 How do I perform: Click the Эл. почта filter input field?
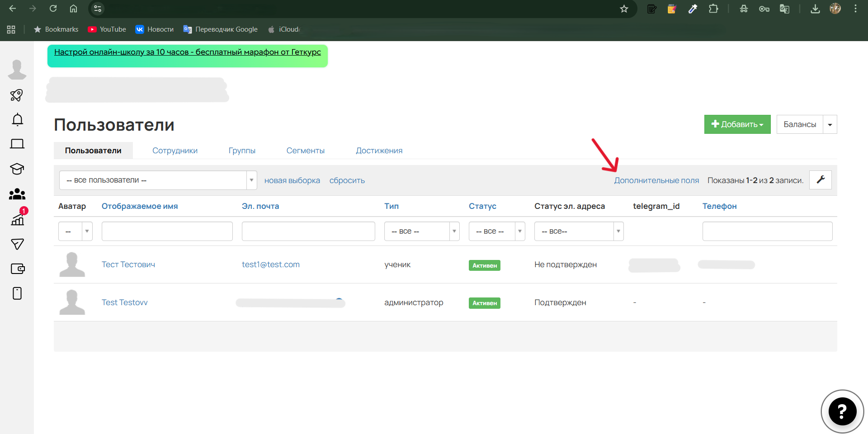coord(308,231)
